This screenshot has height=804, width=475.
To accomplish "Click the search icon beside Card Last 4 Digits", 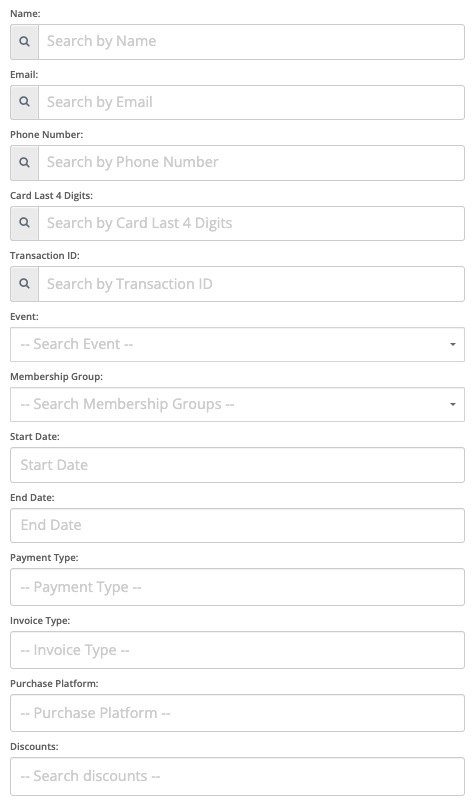I will (x=24, y=223).
